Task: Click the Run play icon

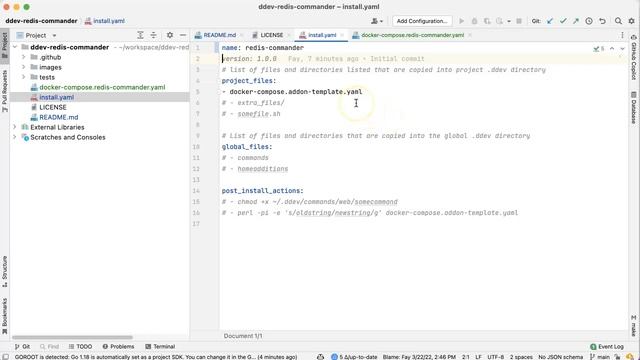Action: coord(462,21)
